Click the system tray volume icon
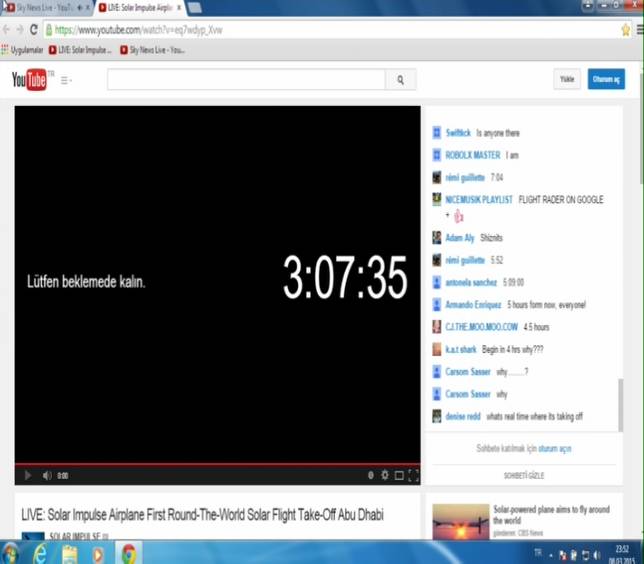644x564 pixels. pos(598,555)
